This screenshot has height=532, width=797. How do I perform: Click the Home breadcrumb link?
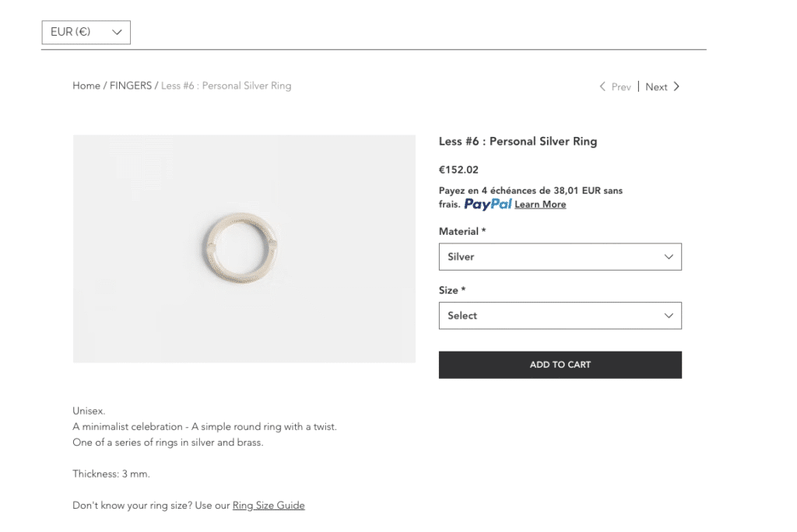86,86
